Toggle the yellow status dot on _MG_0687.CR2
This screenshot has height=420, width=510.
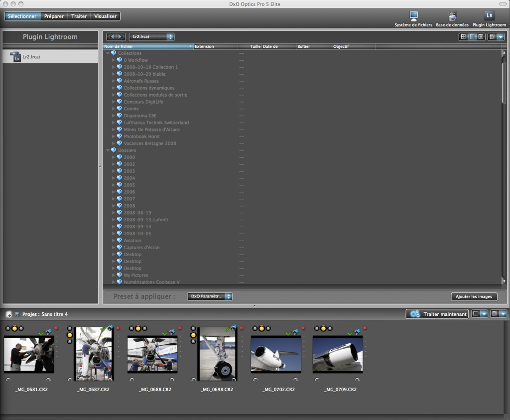(x=70, y=335)
